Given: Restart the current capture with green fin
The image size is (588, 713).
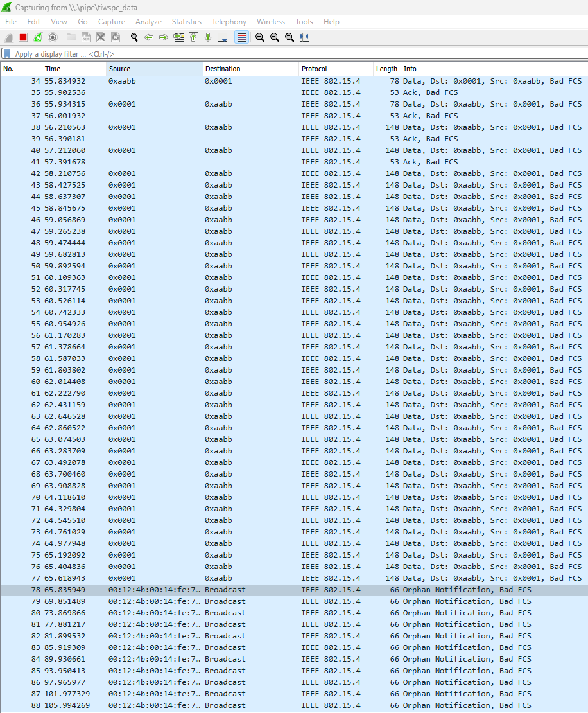Looking at the screenshot, I should 38,37.
